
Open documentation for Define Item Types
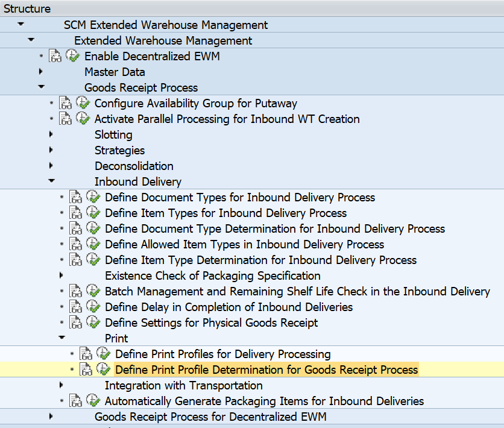[x=75, y=213]
